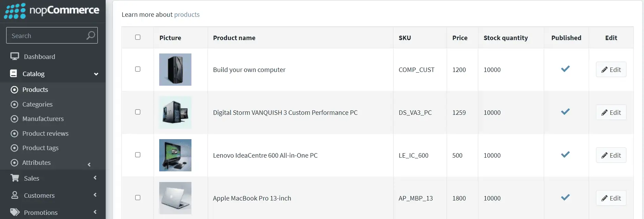Collapse the Catalog menu section
This screenshot has width=644, height=219.
pos(96,74)
